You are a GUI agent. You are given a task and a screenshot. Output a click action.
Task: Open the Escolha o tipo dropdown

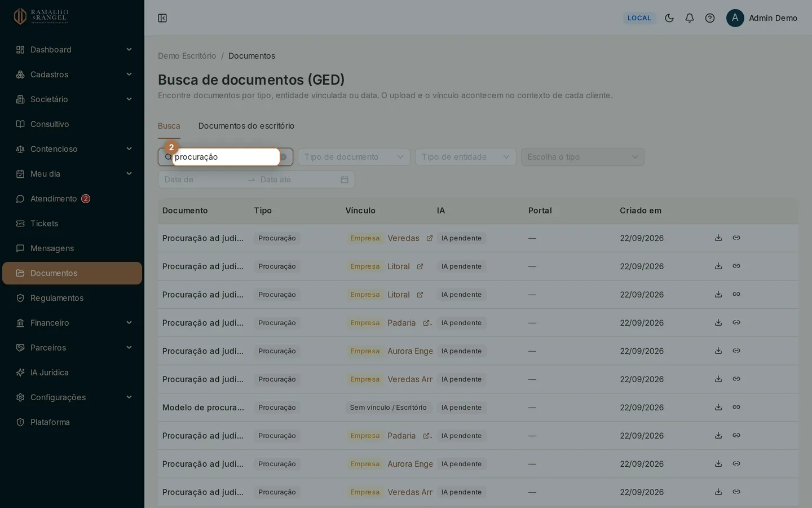point(583,157)
